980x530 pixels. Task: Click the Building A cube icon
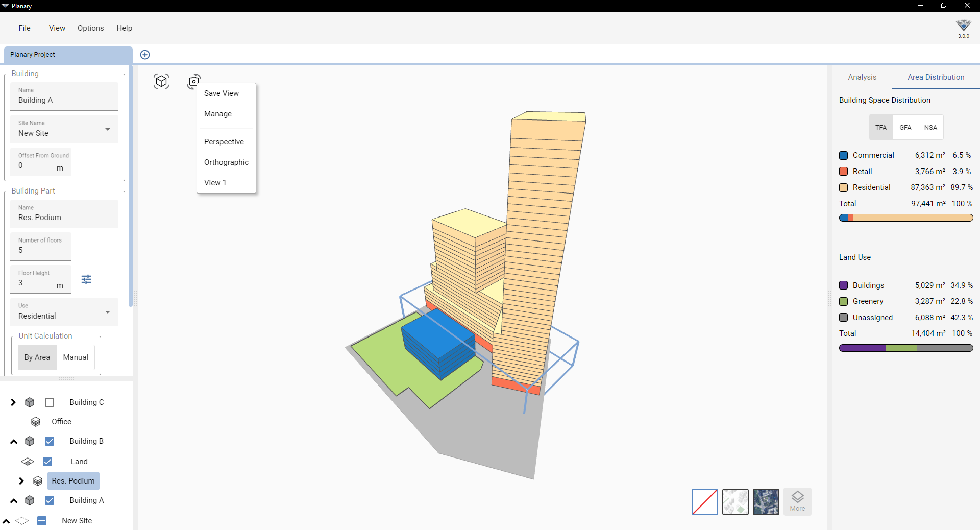pyautogui.click(x=30, y=500)
